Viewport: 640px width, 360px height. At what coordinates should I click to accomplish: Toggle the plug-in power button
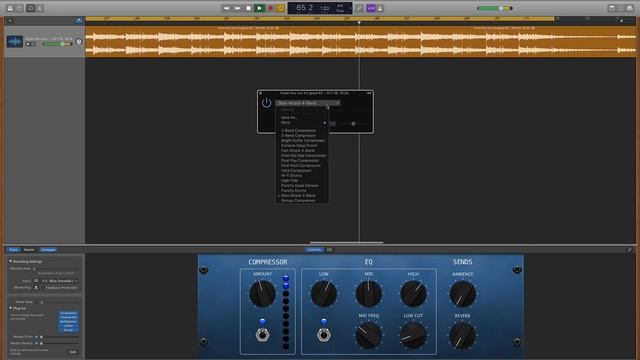(267, 103)
